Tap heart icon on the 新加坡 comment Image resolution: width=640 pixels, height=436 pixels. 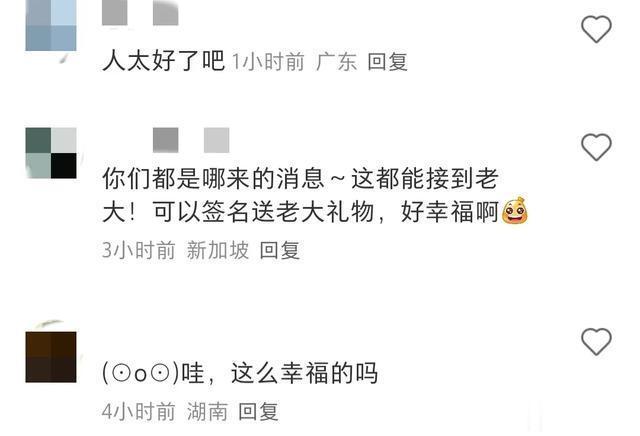tap(596, 147)
